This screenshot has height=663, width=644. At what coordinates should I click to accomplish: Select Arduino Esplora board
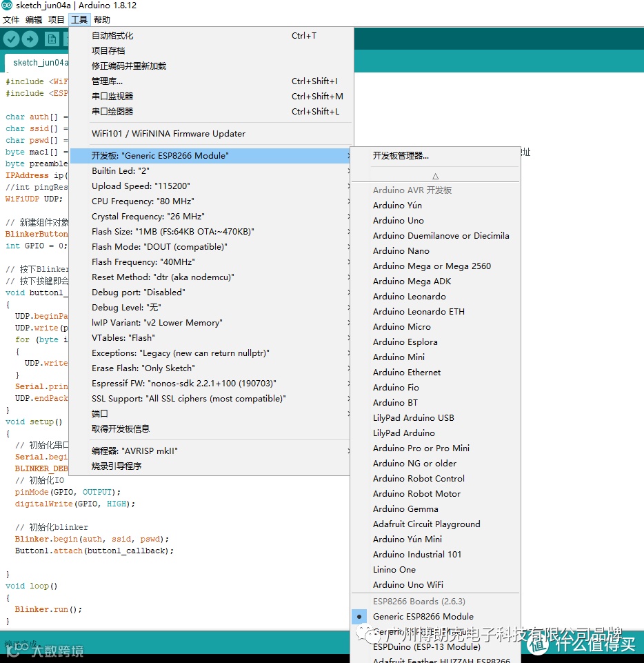coord(435,342)
